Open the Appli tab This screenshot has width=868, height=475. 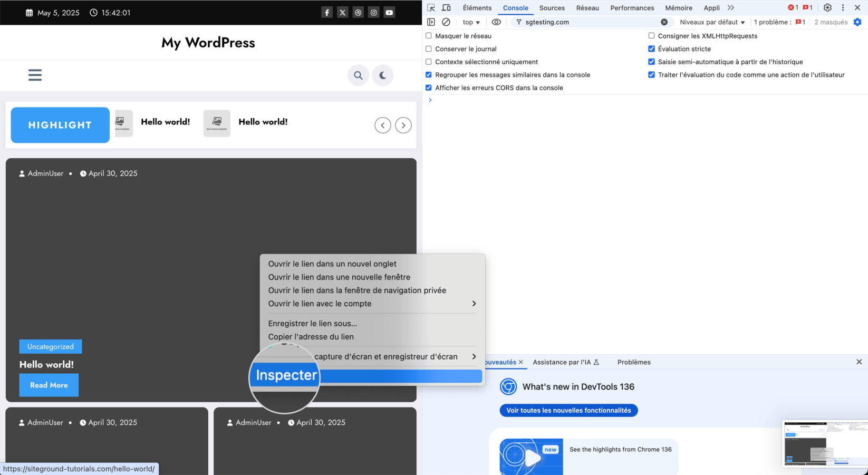711,8
